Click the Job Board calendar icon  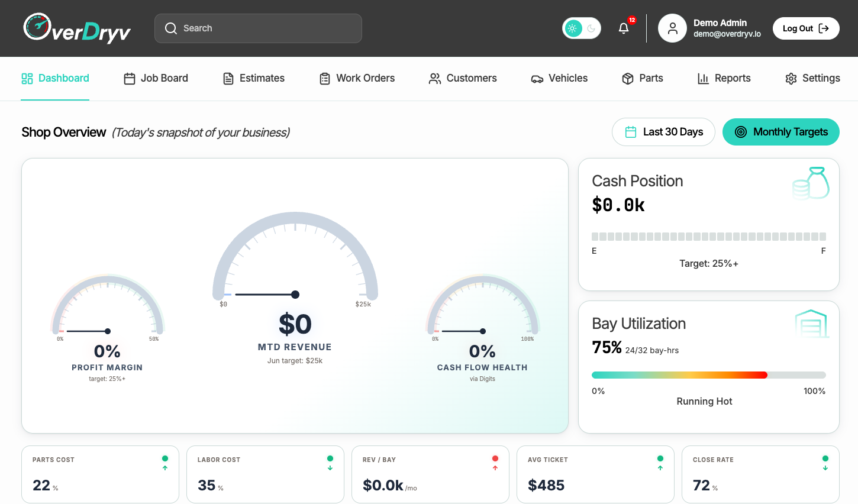130,79
